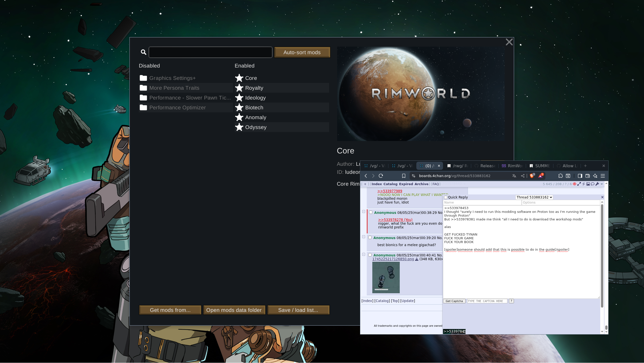
Task: Check the post from 00:40:41
Action: [370, 255]
